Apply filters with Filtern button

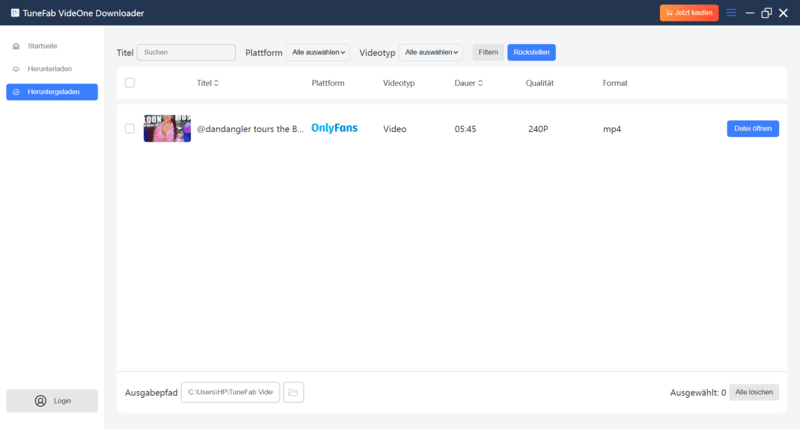(488, 52)
